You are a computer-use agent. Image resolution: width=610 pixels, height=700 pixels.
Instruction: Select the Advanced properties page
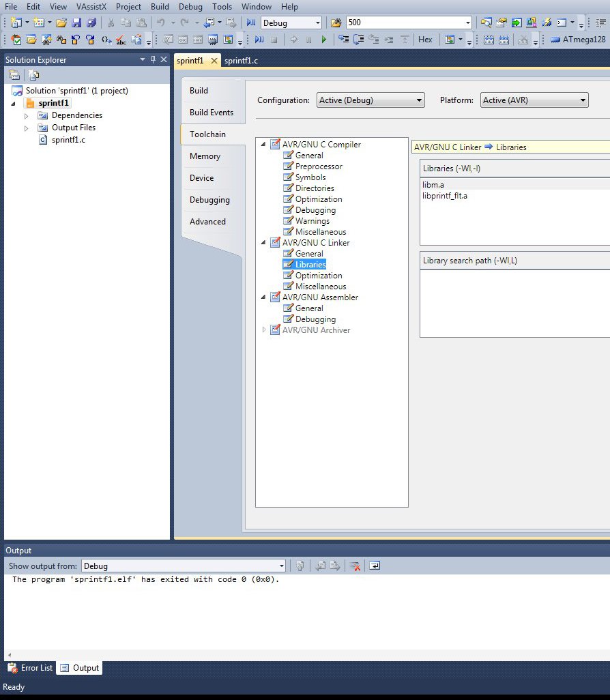(x=207, y=222)
